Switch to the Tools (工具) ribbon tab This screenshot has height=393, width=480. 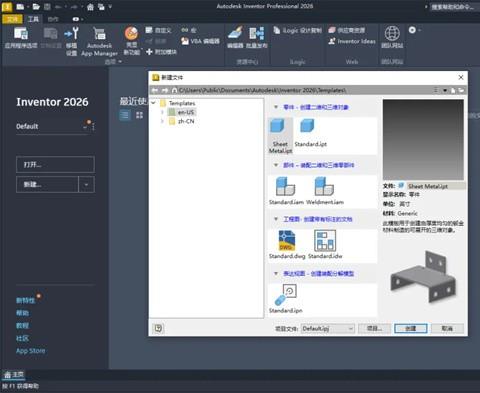coord(33,19)
